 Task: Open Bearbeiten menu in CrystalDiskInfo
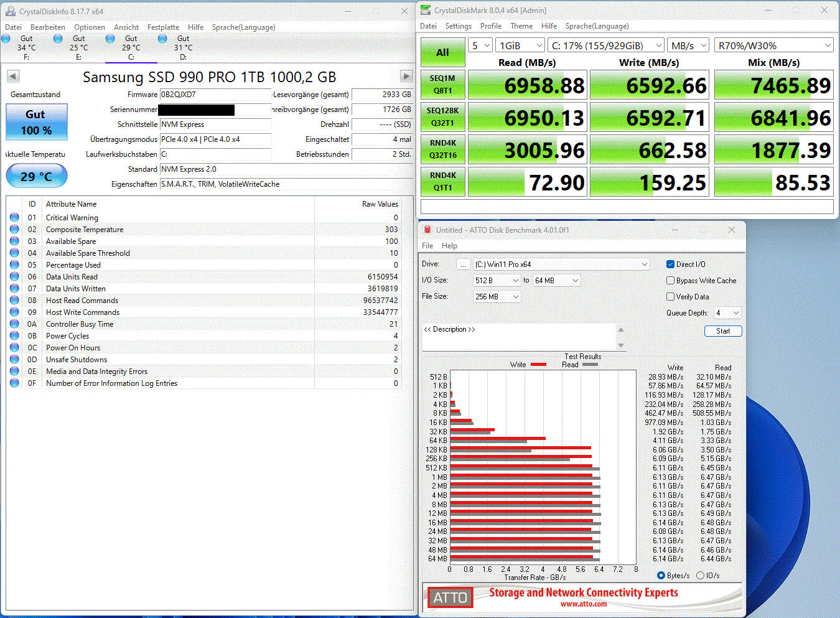coord(48,27)
